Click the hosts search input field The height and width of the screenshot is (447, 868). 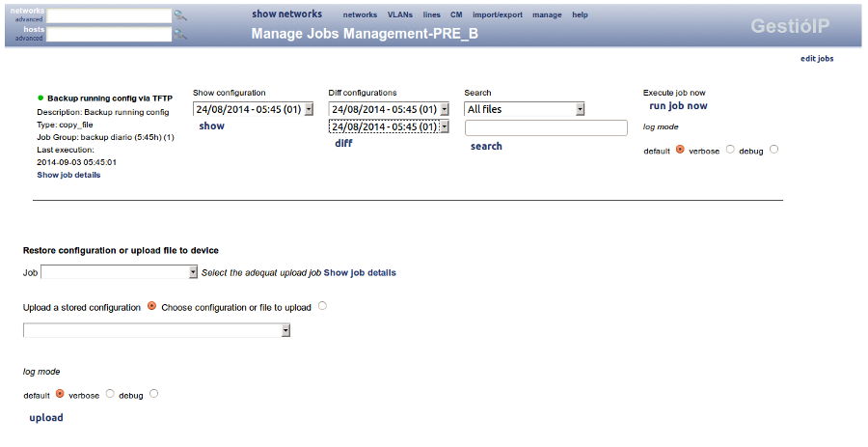pos(109,35)
